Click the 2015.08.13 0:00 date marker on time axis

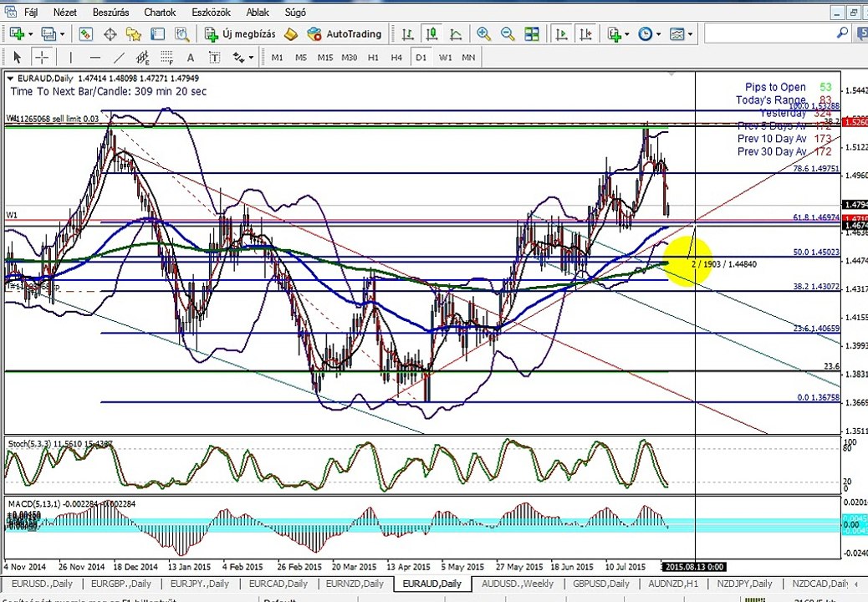694,567
